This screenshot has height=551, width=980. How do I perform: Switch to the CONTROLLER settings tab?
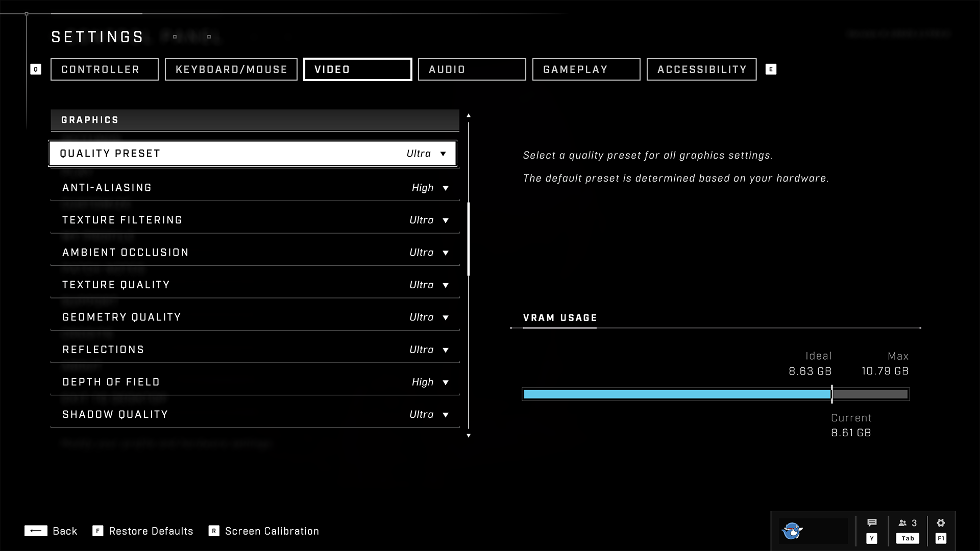coord(100,69)
